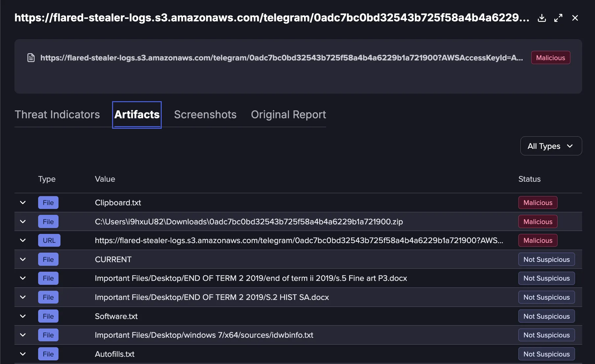
Task: Close the stealer log details panel
Action: tap(575, 18)
